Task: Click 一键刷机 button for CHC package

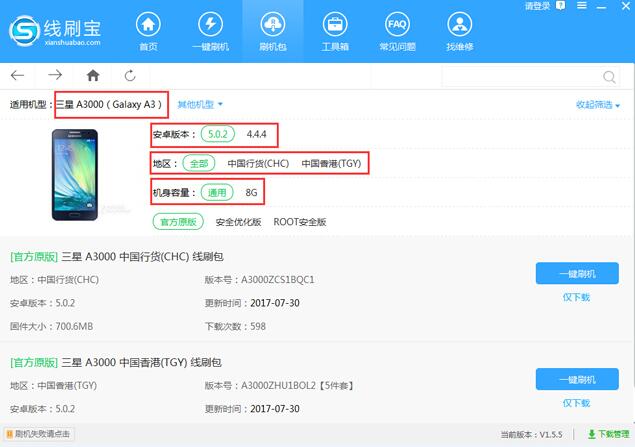Action: 577,274
